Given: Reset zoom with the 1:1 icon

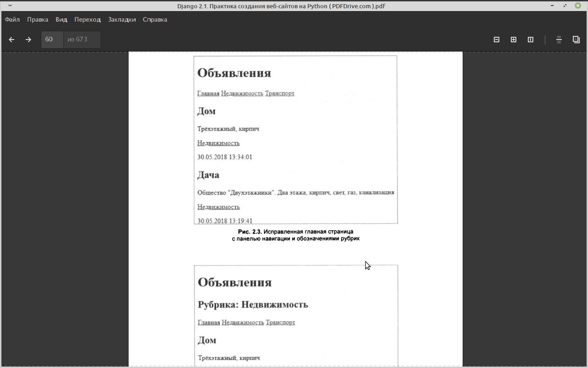Looking at the screenshot, I should [x=531, y=40].
